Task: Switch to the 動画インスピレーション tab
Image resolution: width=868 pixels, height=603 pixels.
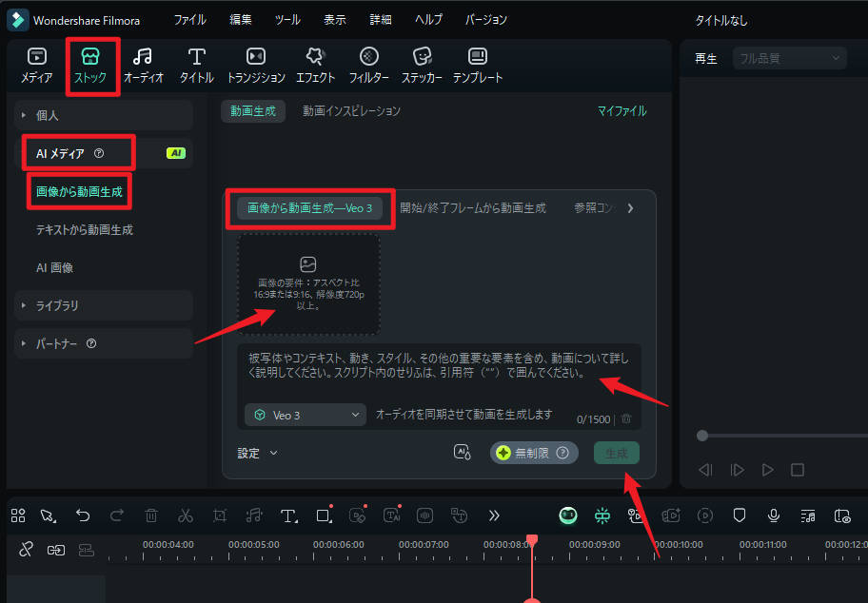Action: point(351,111)
